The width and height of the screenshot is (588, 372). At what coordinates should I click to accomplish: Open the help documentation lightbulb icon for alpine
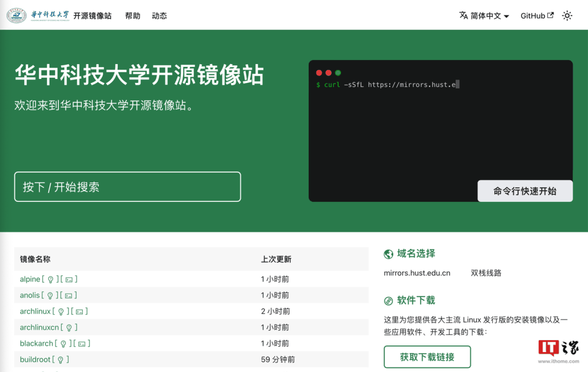51,279
